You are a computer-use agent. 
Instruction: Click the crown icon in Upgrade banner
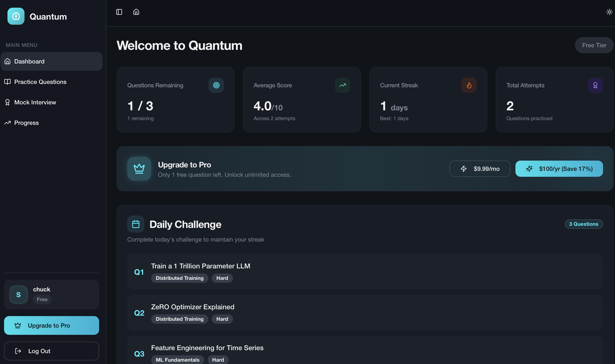[x=139, y=168]
